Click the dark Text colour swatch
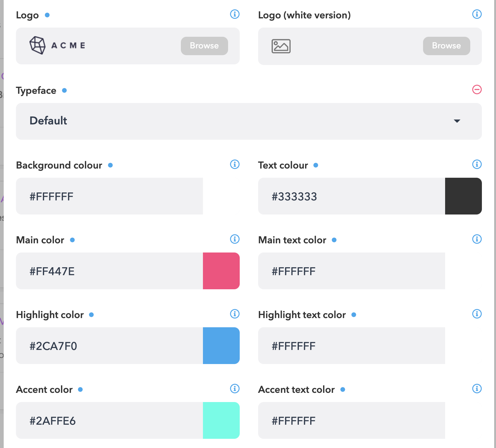This screenshot has height=448, width=496. tap(464, 196)
